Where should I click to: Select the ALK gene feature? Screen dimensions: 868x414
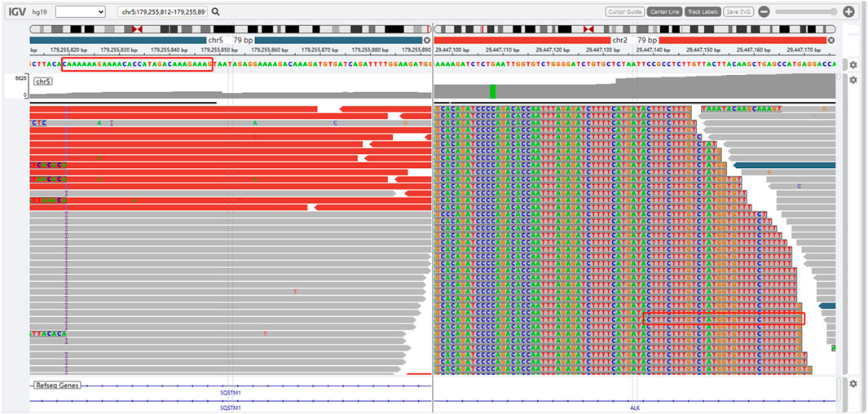(x=635, y=407)
